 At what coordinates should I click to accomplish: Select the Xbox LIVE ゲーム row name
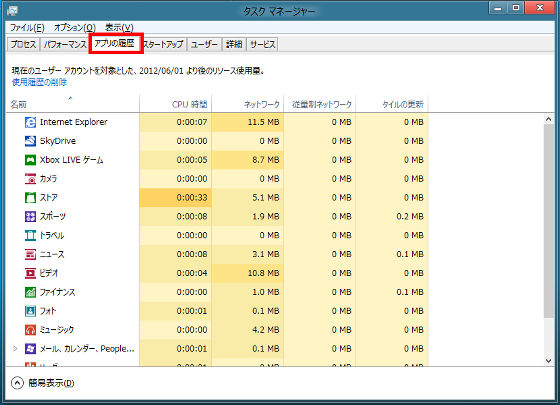pyautogui.click(x=71, y=160)
